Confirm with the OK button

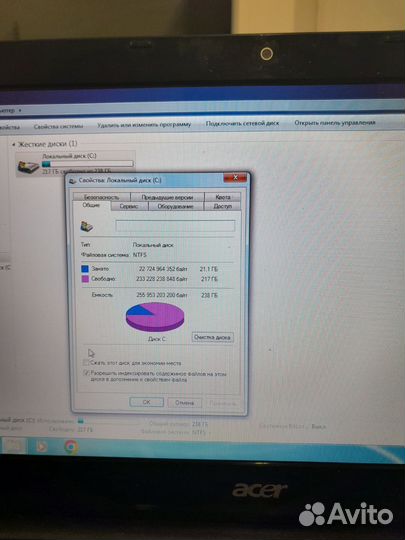[146, 402]
